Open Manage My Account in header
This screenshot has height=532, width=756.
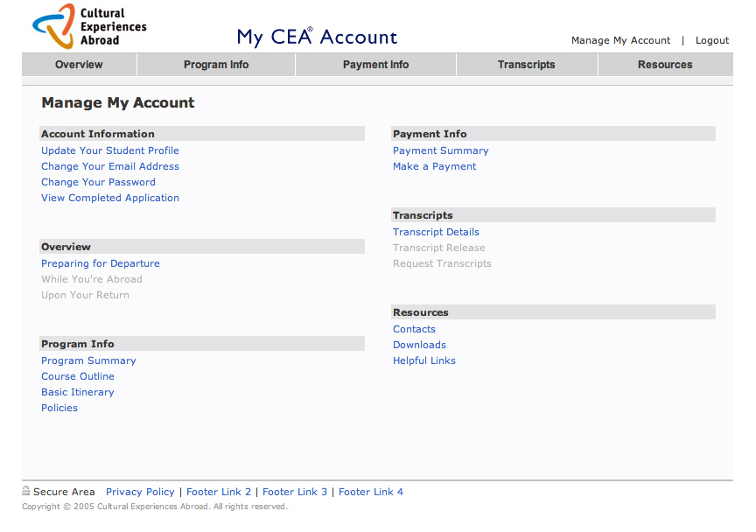pos(620,40)
